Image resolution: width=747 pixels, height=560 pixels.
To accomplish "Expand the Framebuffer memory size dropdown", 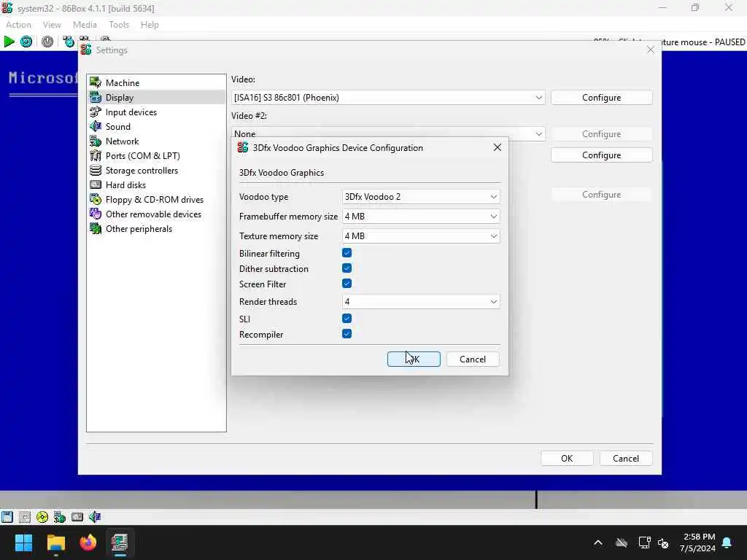I will pos(421,216).
